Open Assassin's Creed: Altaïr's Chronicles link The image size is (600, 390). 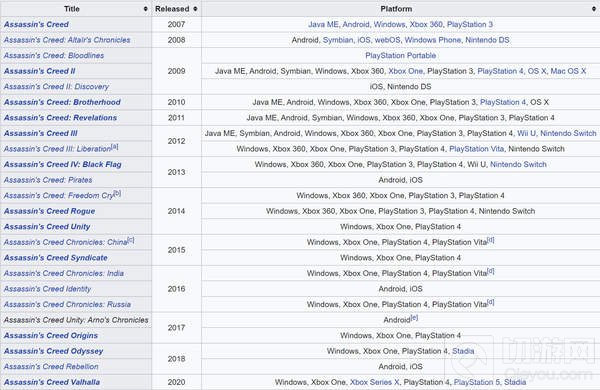67,40
